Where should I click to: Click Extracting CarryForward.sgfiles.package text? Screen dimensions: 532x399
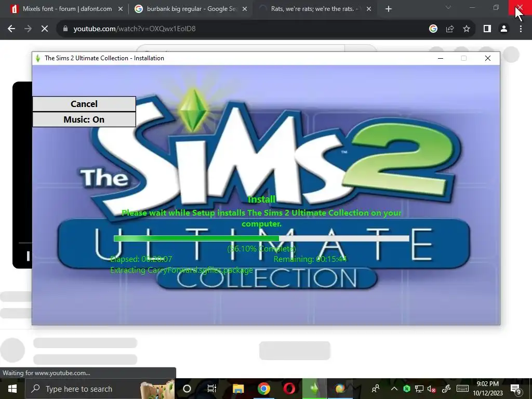(181, 270)
